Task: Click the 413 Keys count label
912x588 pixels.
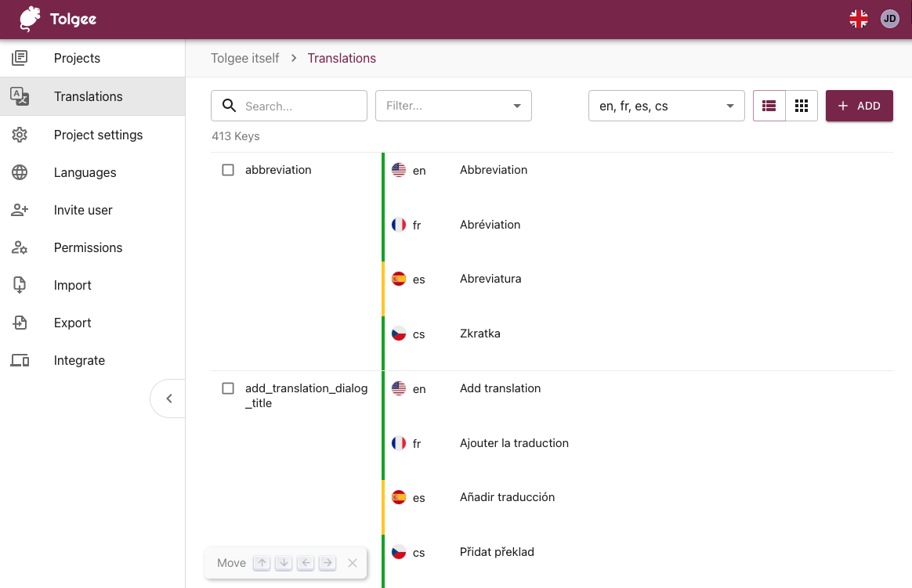Action: pos(236,136)
